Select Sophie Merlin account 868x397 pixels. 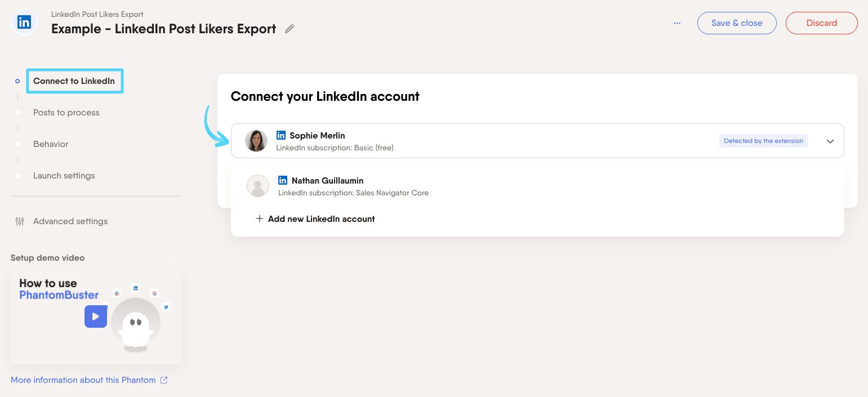(x=537, y=141)
